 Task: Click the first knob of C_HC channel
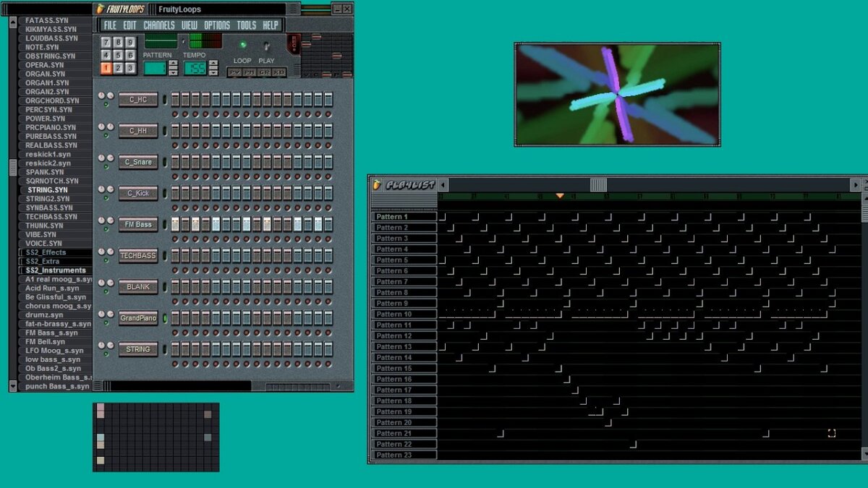coord(102,95)
